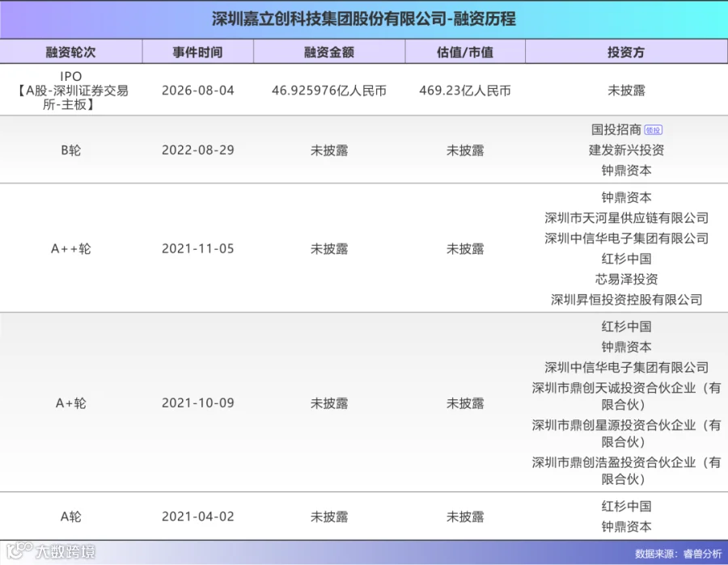Click 未披露 valuation in the A++轮 row
Screen dimensions: 728x565
465,249
